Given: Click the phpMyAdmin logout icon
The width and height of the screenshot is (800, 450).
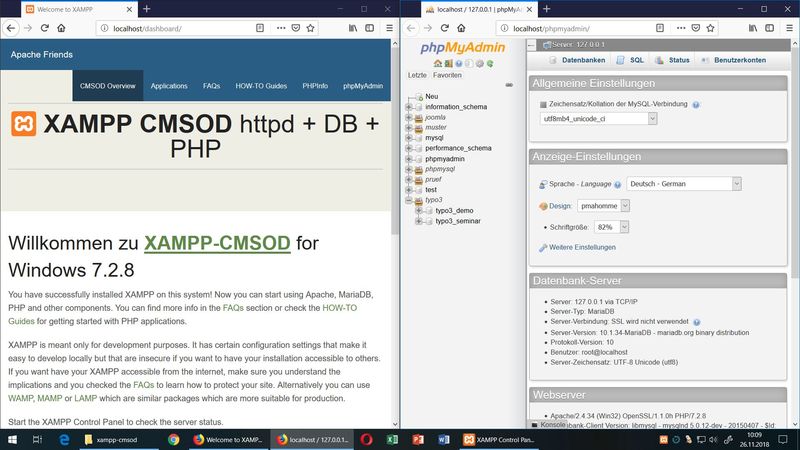Looking at the screenshot, I should 448,63.
